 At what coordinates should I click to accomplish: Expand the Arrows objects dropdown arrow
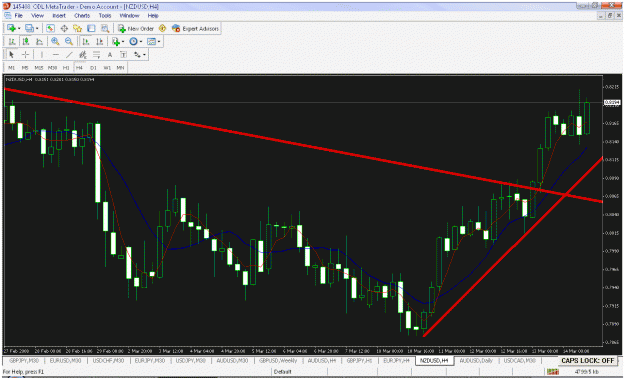pyautogui.click(x=144, y=55)
